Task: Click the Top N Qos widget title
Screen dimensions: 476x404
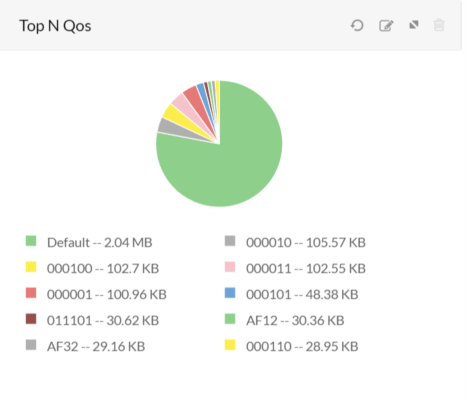Action: pyautogui.click(x=55, y=26)
